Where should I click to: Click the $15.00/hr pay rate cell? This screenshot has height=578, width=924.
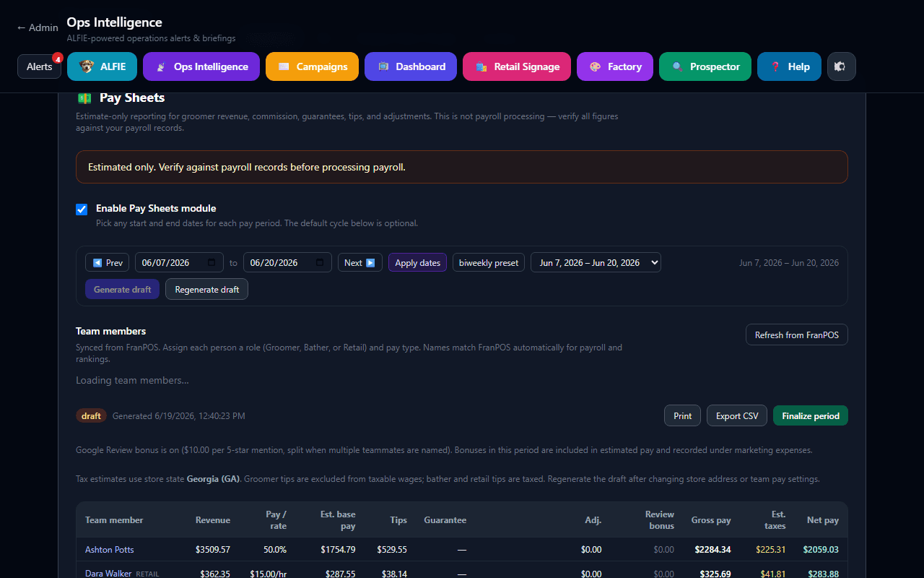pos(269,574)
